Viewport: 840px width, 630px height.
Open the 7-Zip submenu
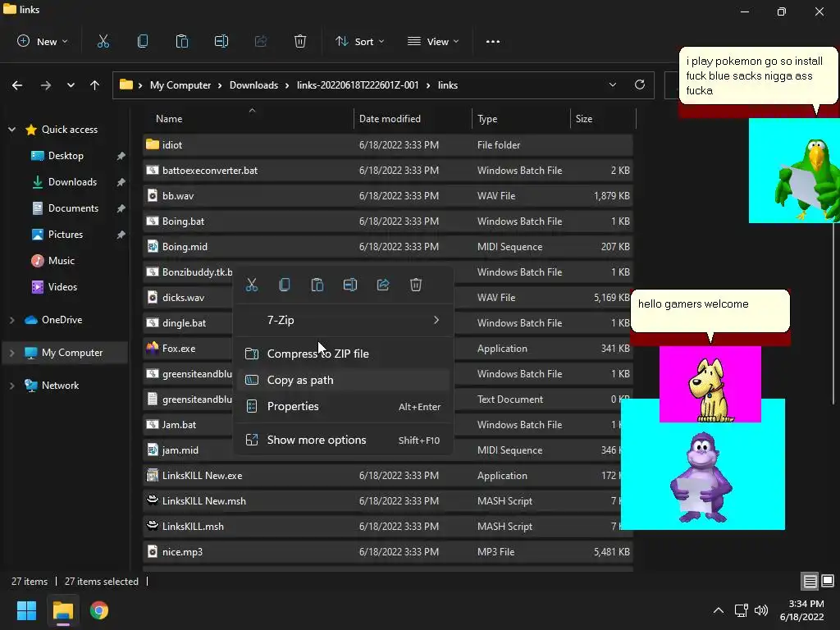[344, 320]
